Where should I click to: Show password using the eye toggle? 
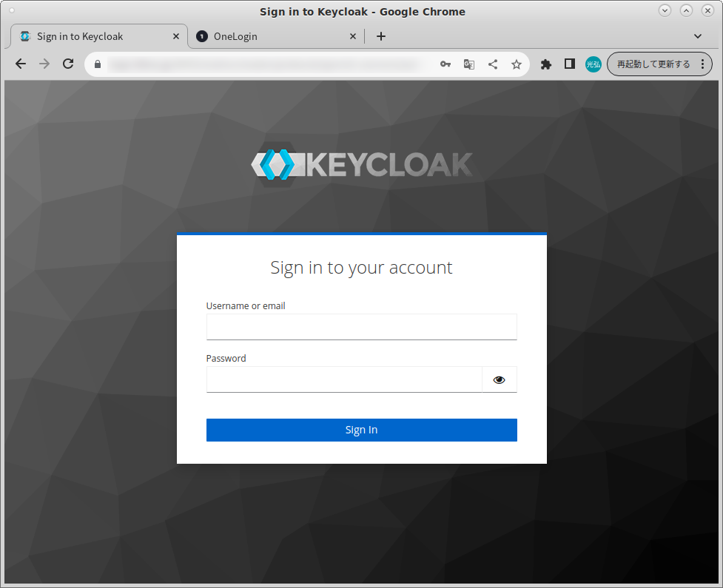click(500, 379)
